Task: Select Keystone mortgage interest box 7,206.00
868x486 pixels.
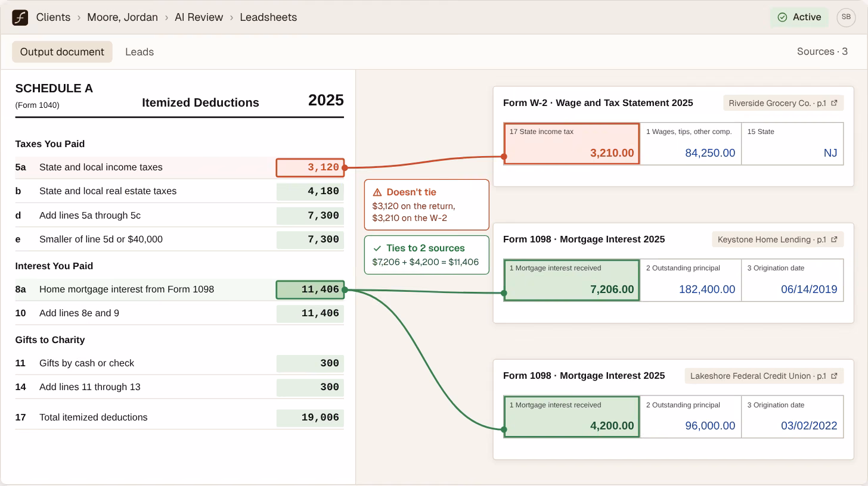Action: tap(572, 280)
